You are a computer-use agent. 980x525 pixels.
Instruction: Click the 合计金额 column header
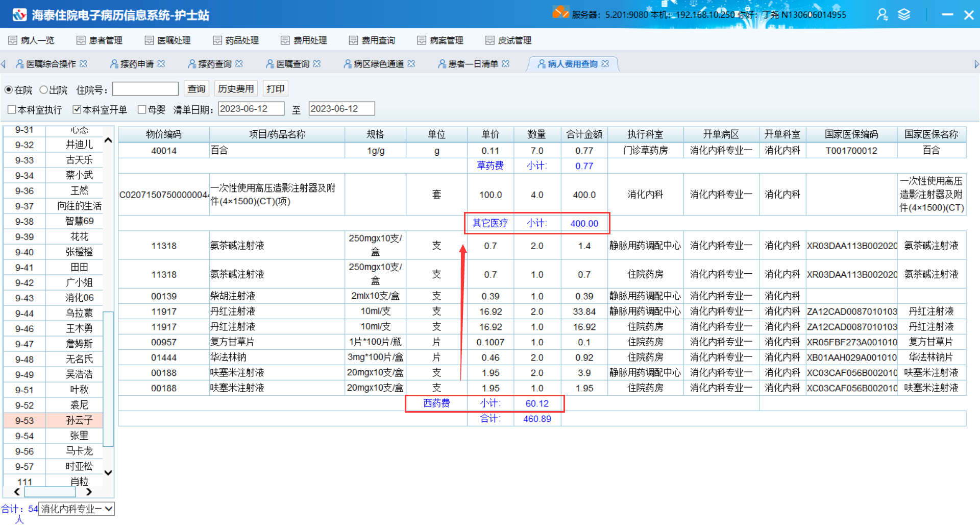click(584, 134)
